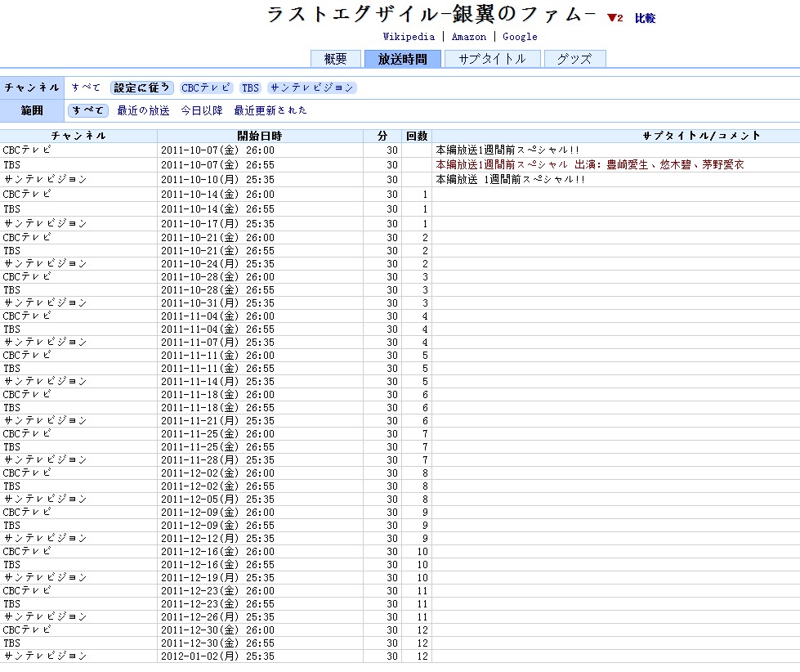Image resolution: width=800 pixels, height=672 pixels.
Task: Switch to the サブタイトル tab
Action: pyautogui.click(x=492, y=59)
